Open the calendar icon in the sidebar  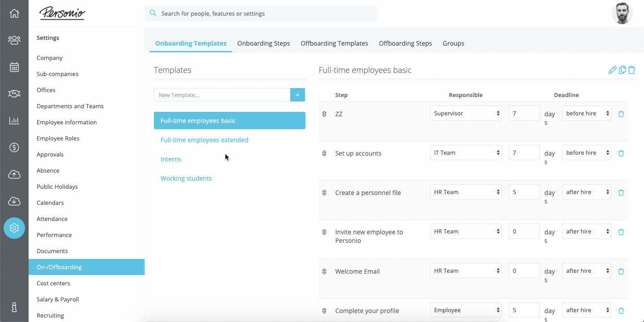click(14, 67)
